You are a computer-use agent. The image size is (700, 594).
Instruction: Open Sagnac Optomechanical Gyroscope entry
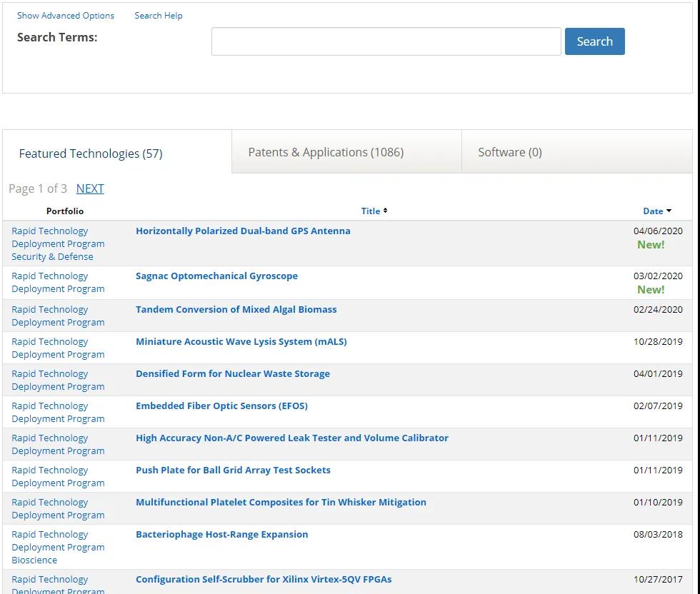coord(216,276)
